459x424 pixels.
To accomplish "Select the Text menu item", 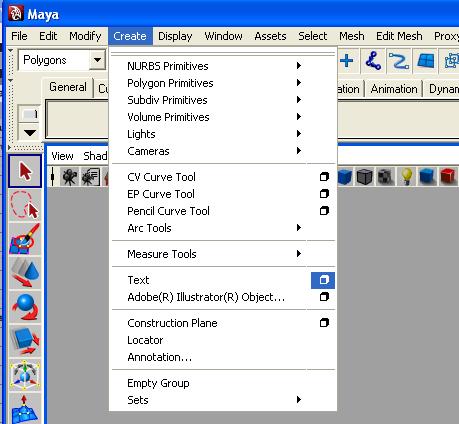I will (x=138, y=280).
